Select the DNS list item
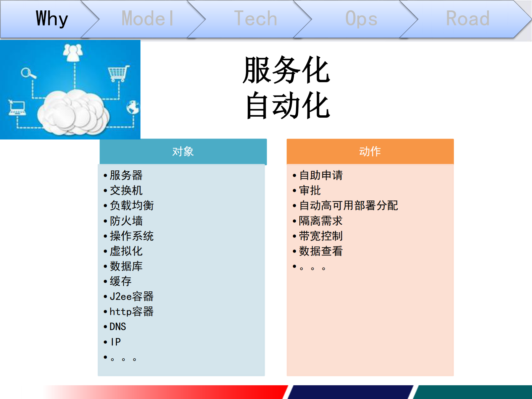The image size is (532, 399). 118,327
